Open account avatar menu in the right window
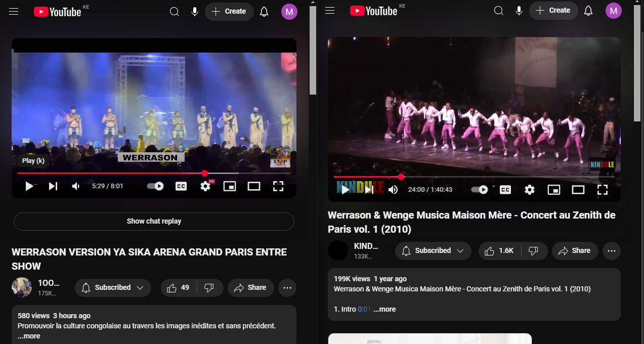This screenshot has height=344, width=644. 614,10
